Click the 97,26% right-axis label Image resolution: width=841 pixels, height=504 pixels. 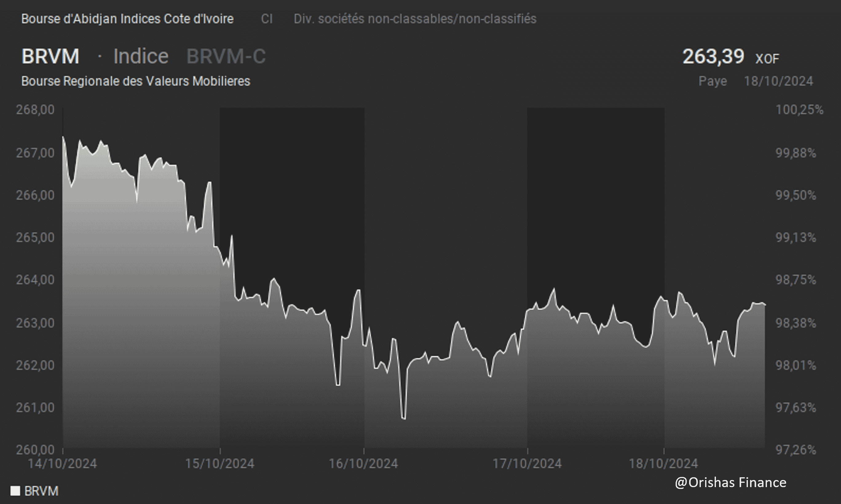(796, 450)
